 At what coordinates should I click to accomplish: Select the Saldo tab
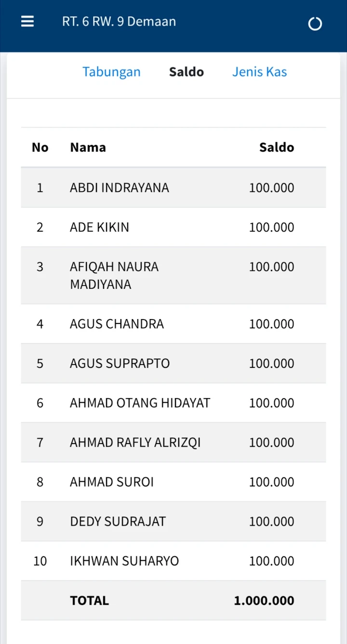click(x=186, y=72)
